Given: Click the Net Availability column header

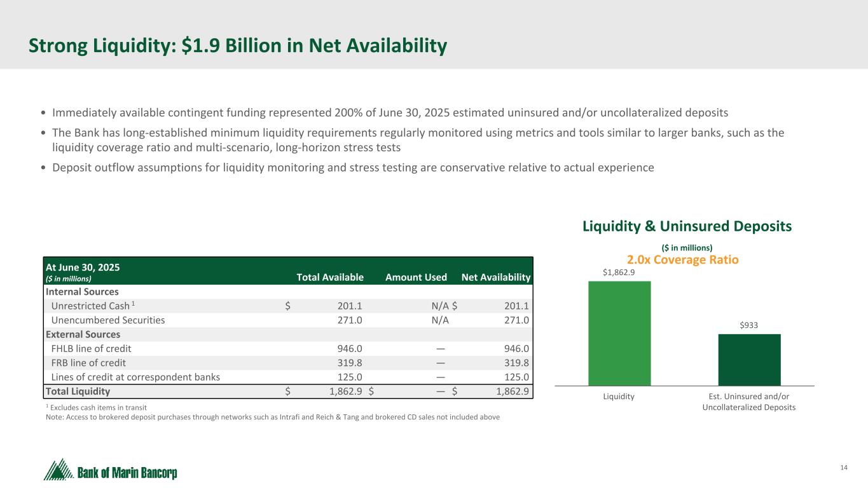Looking at the screenshot, I should 495,277.
